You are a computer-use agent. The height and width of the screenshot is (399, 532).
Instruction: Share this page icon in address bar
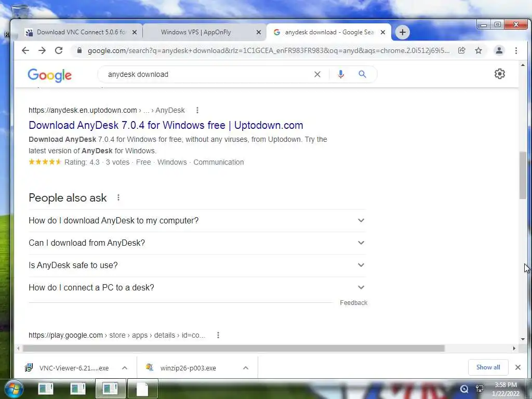coord(461,50)
